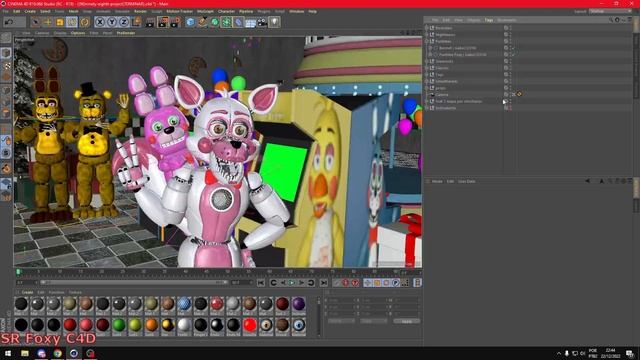Expand the Nightmares group
The height and width of the screenshot is (360, 640).
[427, 35]
